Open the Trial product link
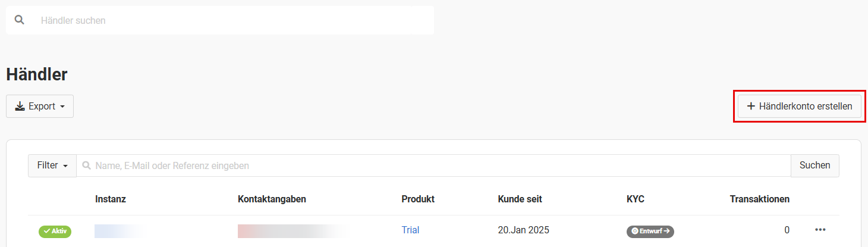This screenshot has width=868, height=247. coord(410,230)
